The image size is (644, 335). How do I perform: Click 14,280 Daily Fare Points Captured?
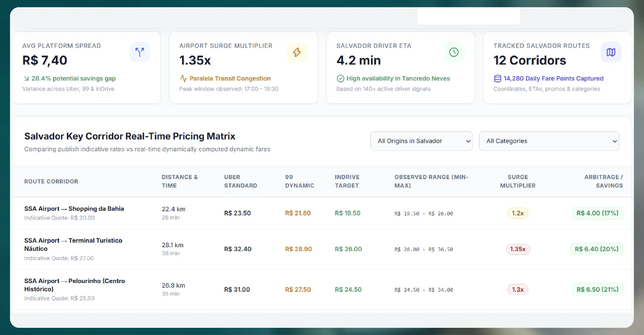554,78
